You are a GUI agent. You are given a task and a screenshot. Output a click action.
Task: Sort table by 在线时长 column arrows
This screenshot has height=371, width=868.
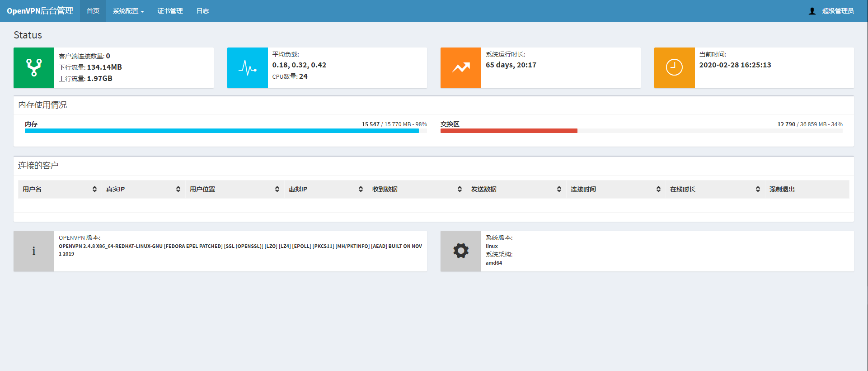coord(758,189)
